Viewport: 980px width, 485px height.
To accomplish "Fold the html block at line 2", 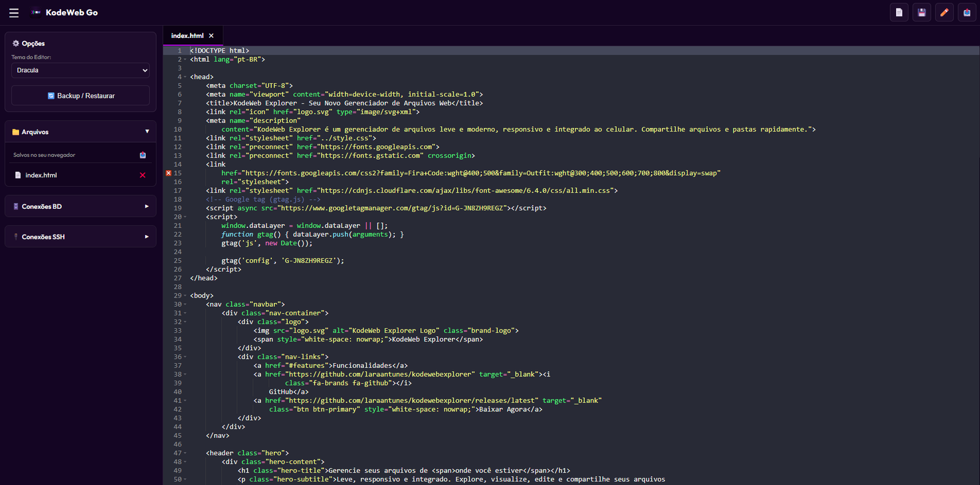I will pos(185,59).
